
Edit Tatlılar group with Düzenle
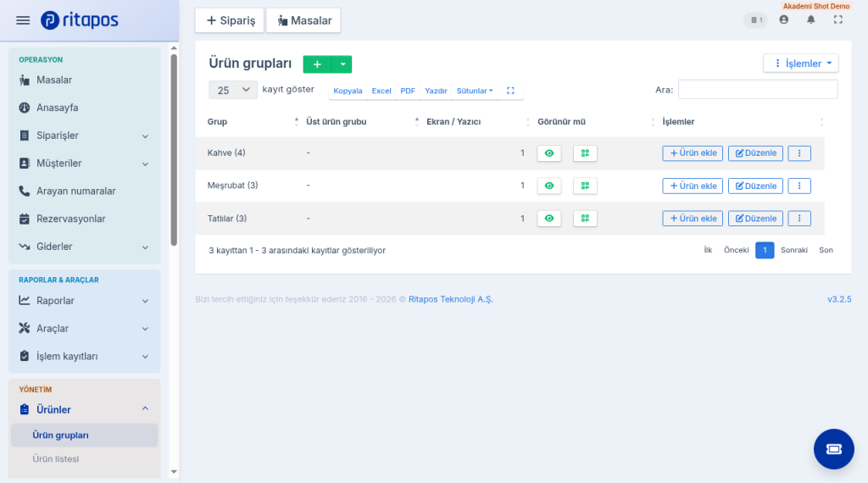pyautogui.click(x=755, y=219)
